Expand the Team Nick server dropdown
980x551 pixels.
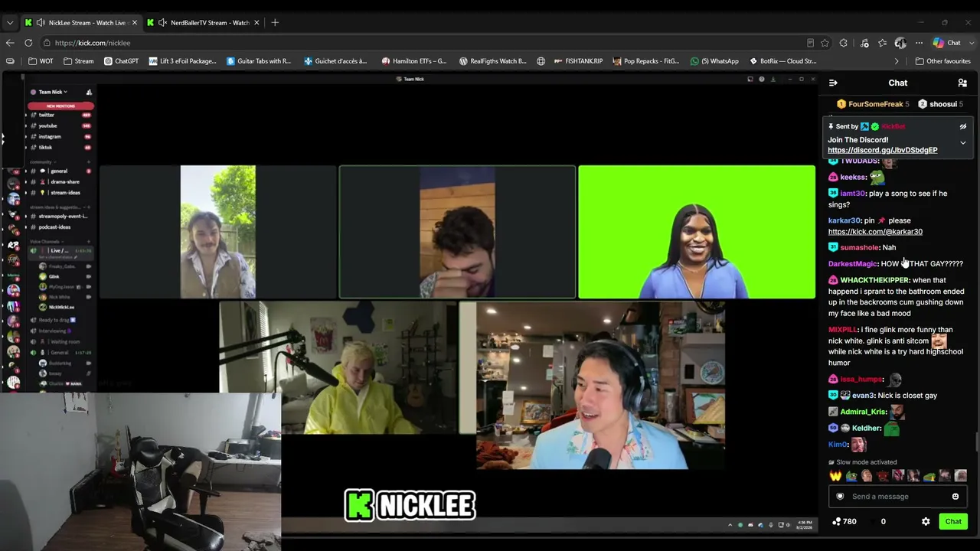pos(53,92)
